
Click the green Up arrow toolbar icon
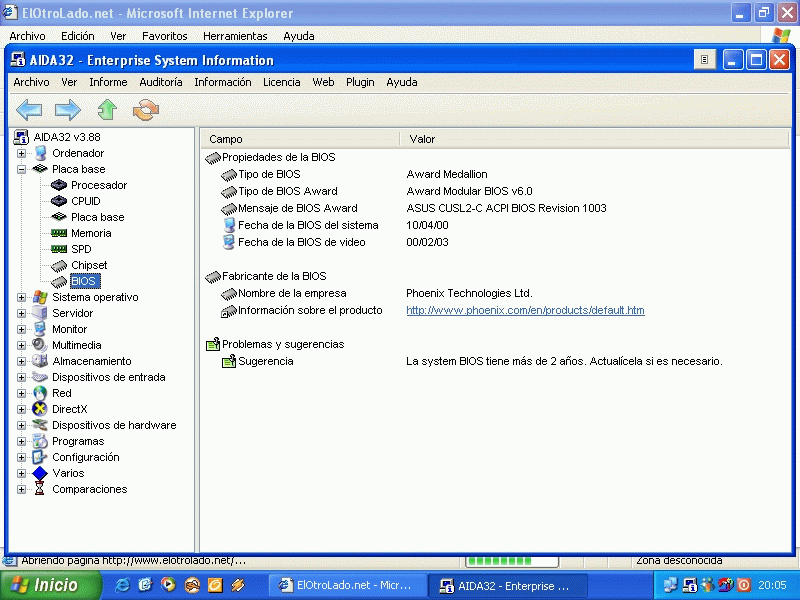(x=107, y=110)
